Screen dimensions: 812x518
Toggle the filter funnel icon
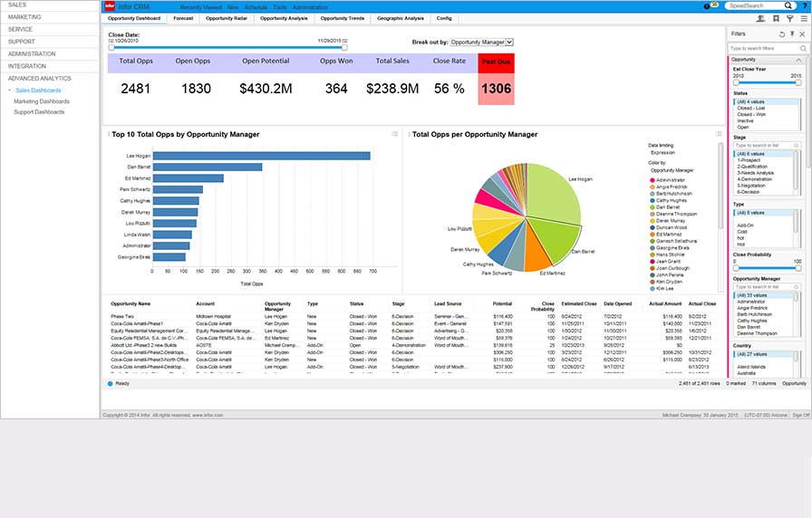pos(789,18)
